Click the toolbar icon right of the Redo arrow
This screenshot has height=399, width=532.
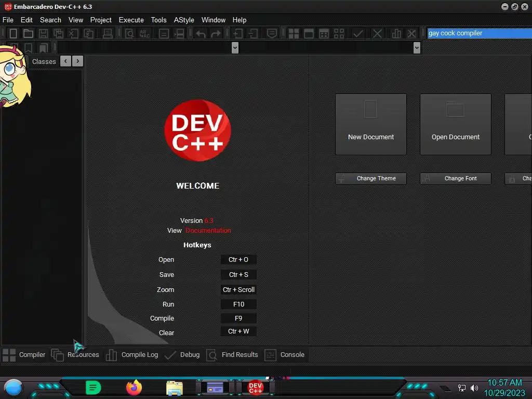click(237, 34)
